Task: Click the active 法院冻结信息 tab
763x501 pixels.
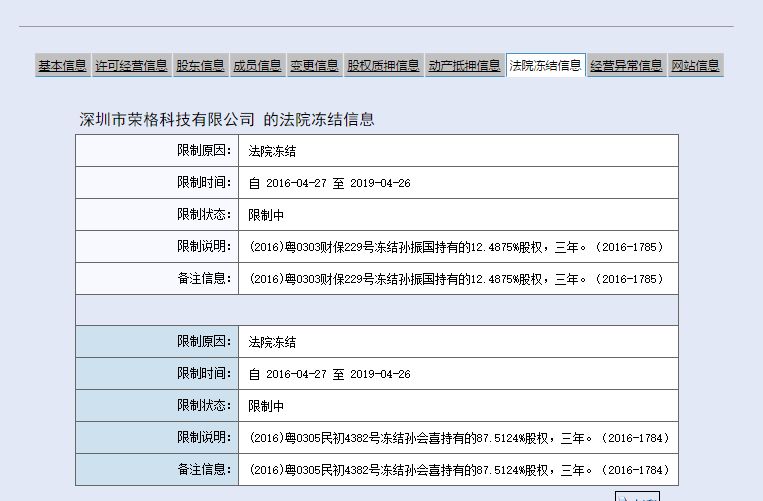Action: tap(545, 66)
